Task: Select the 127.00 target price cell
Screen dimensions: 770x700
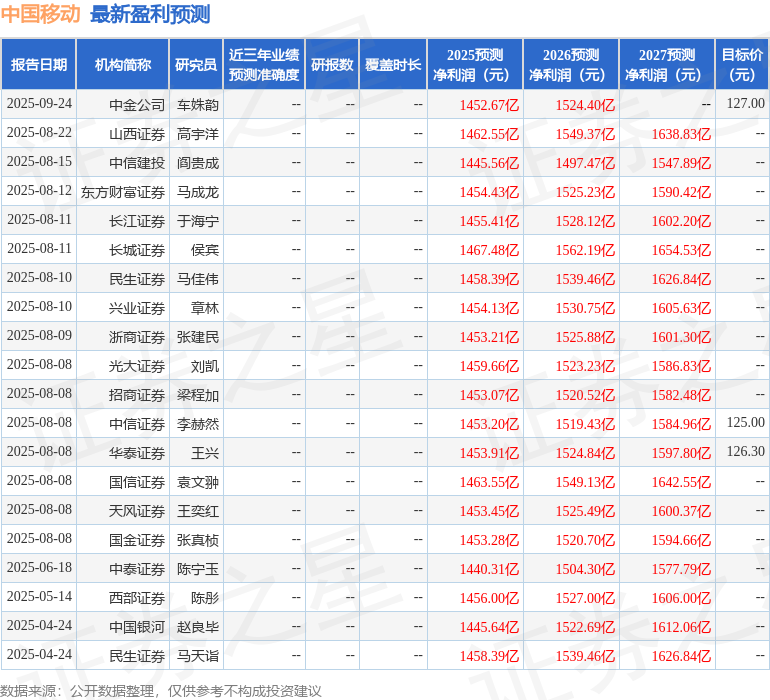Action: [x=745, y=104]
